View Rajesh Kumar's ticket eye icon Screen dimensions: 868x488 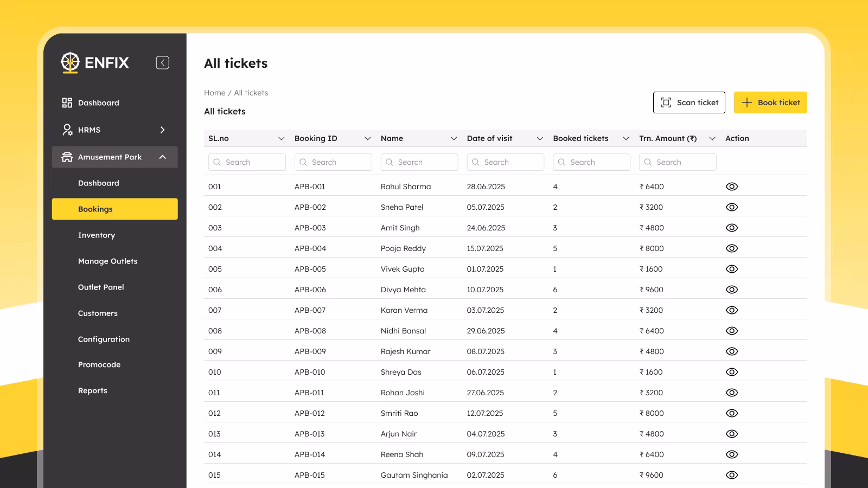tap(732, 351)
